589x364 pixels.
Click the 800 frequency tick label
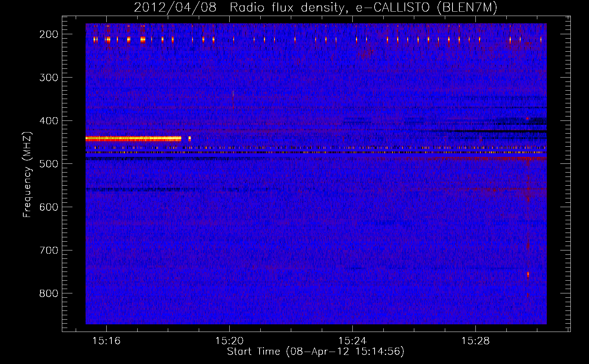click(48, 293)
